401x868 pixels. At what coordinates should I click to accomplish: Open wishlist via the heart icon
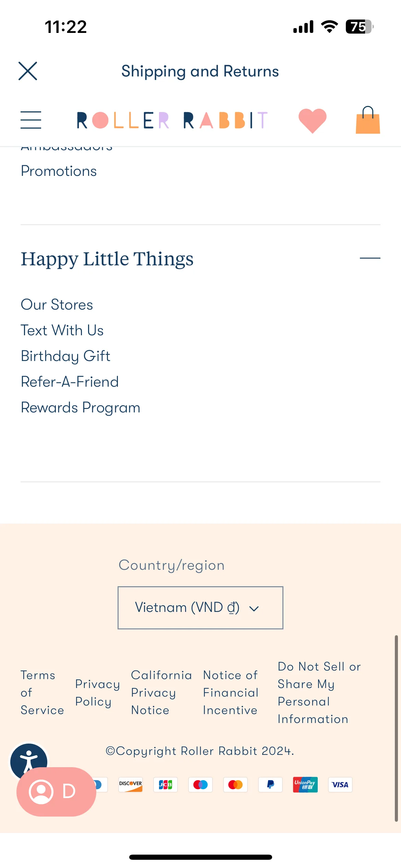pos(312,121)
